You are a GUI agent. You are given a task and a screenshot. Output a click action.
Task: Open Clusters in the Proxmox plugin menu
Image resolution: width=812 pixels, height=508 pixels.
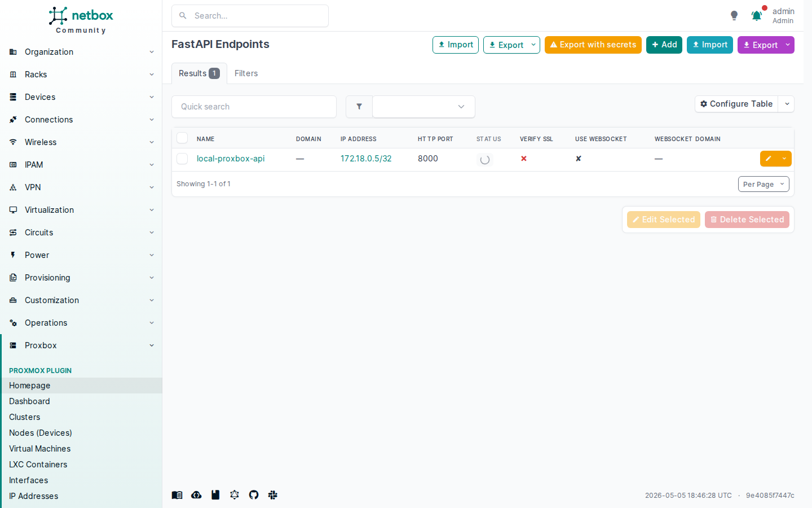pos(81,417)
